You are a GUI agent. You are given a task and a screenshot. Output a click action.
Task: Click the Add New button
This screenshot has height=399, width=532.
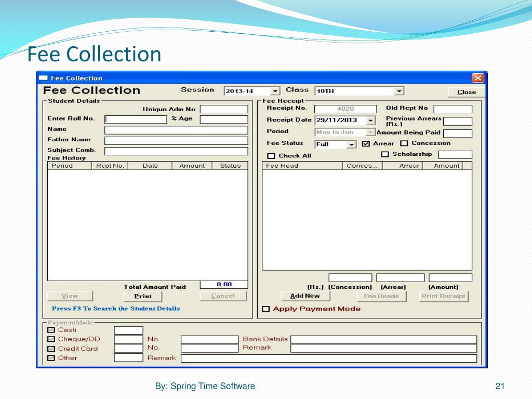click(305, 296)
